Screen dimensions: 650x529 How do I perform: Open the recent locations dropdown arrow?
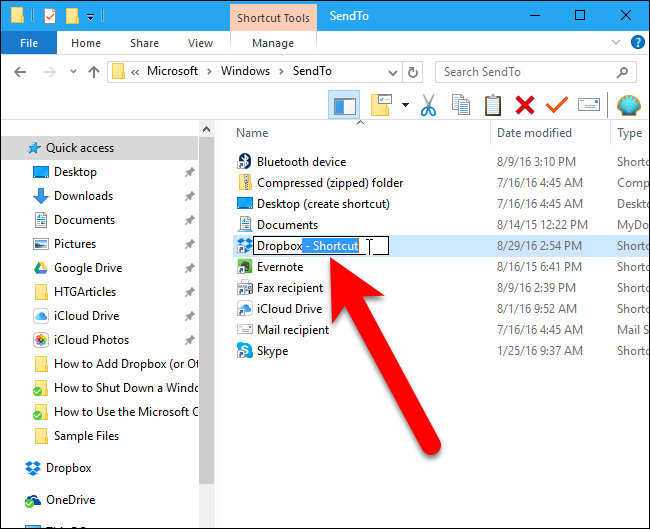point(72,72)
